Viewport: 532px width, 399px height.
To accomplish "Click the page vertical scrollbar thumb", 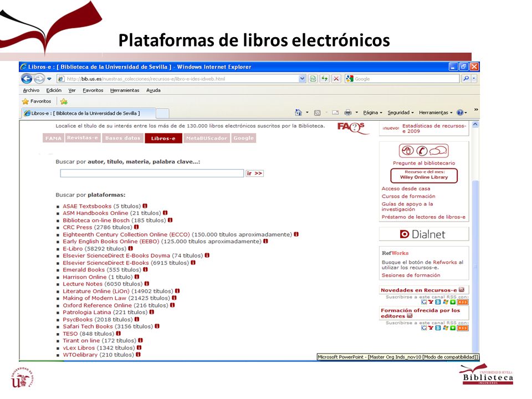I will pyautogui.click(x=475, y=267).
